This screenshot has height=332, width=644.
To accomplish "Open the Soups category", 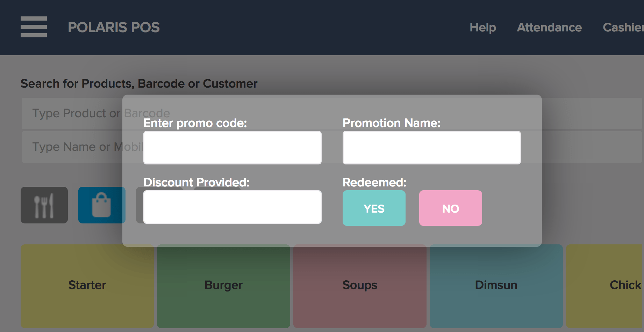I will (359, 285).
